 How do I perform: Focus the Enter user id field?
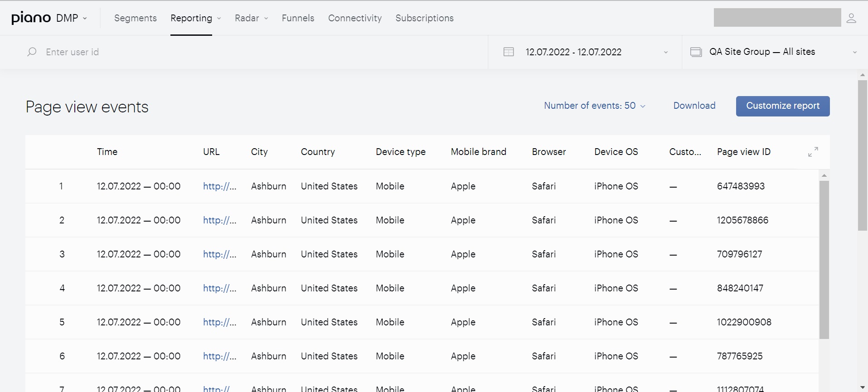tap(263, 52)
